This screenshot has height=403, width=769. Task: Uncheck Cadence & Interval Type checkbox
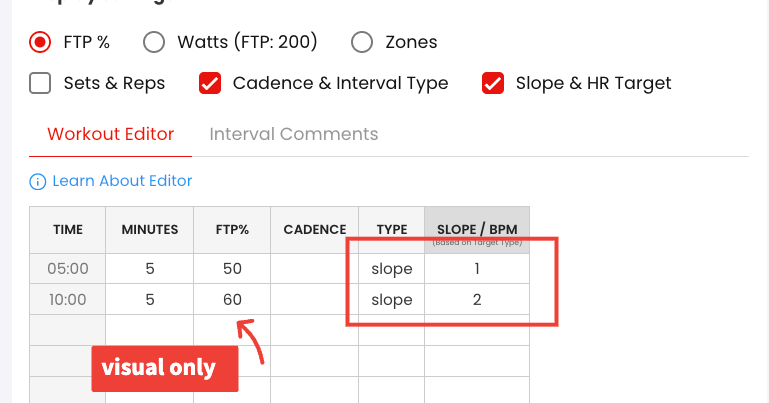[x=210, y=83]
